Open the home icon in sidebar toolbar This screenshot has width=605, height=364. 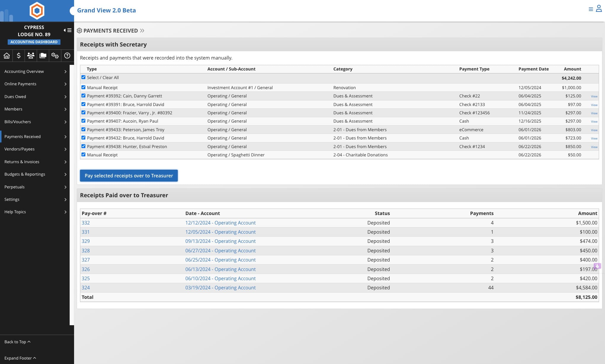click(7, 55)
